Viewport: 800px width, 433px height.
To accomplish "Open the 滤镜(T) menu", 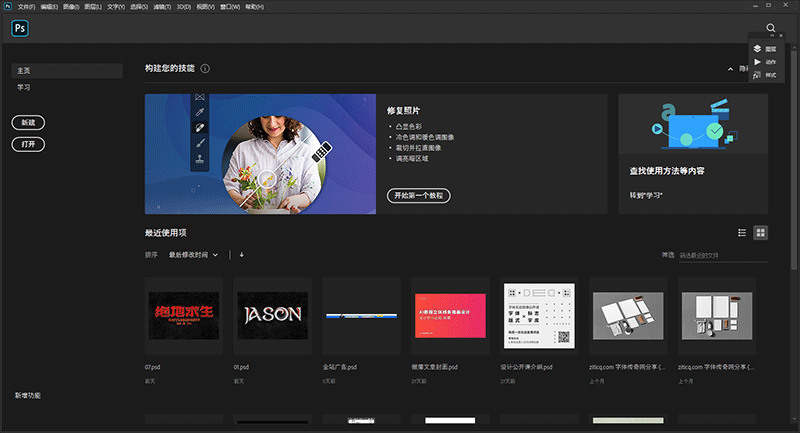I will (x=162, y=7).
